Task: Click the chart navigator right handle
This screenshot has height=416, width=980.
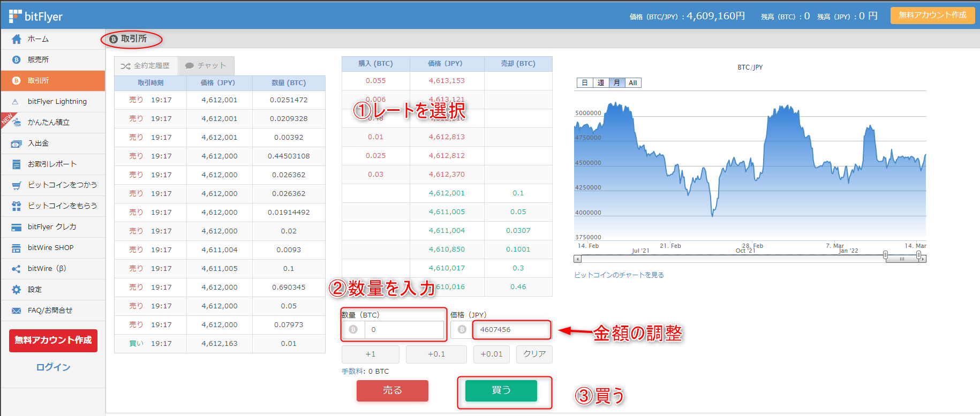Action: point(918,255)
